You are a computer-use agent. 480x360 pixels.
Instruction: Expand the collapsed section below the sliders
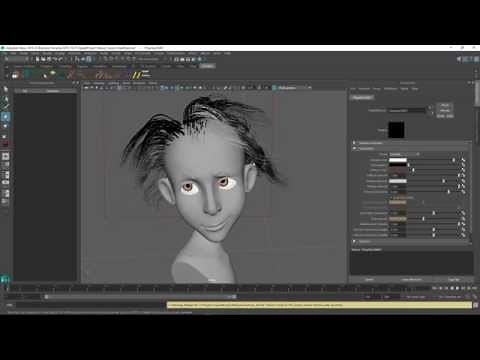(354, 241)
